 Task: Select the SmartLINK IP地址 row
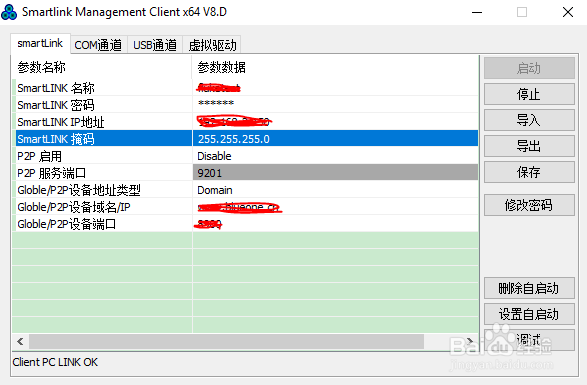tap(245, 122)
